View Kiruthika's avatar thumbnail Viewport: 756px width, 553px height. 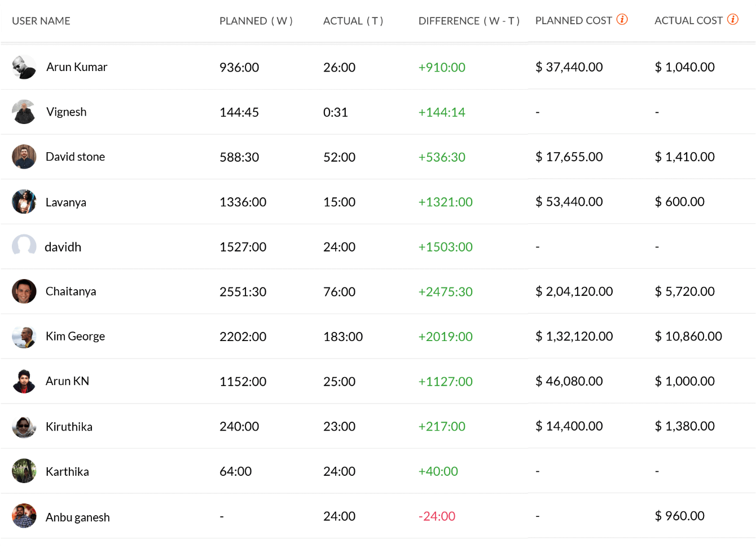(24, 426)
